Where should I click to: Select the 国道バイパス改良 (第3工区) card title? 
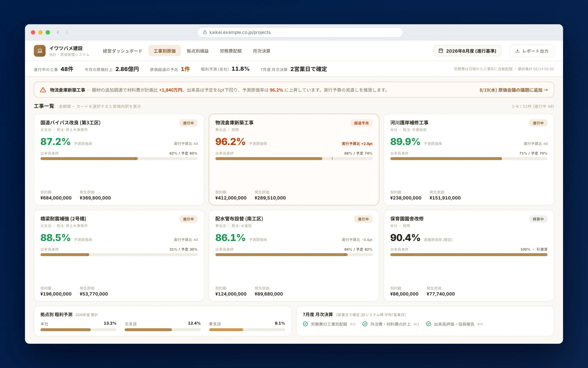pos(70,123)
